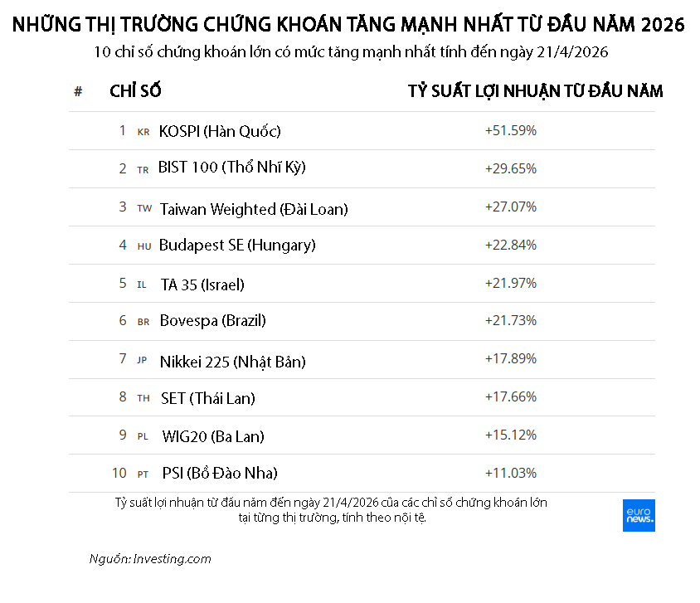Click the KR country code badge
The image size is (700, 603).
pos(143,132)
